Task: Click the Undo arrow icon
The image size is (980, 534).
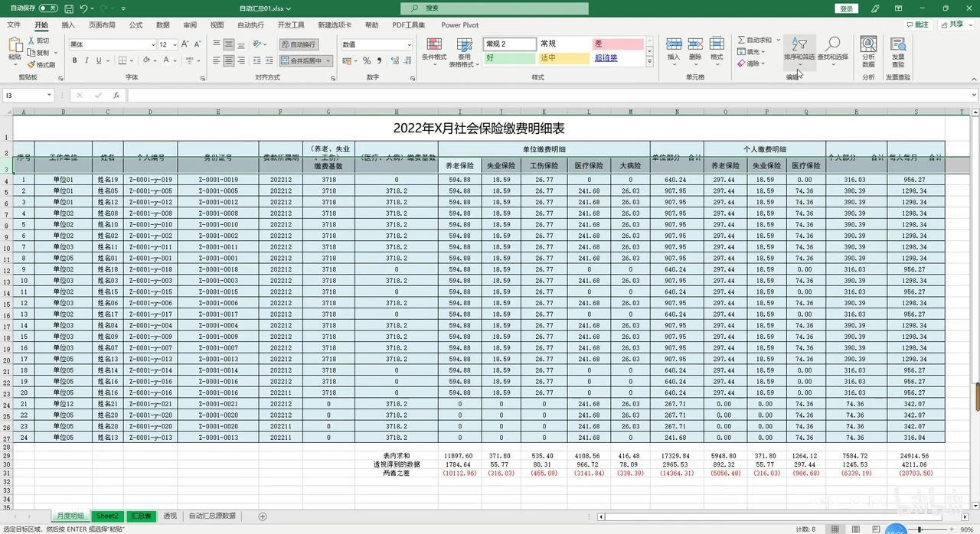Action: point(83,8)
